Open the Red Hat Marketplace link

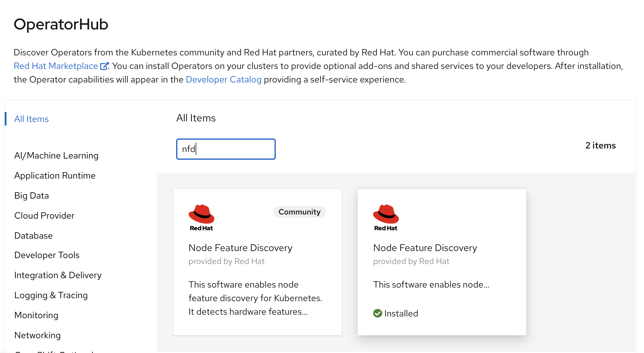click(56, 66)
